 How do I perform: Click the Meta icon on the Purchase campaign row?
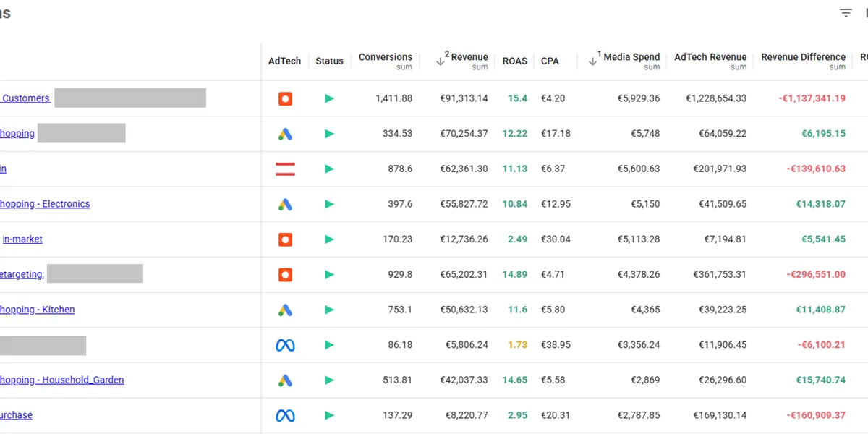284,414
